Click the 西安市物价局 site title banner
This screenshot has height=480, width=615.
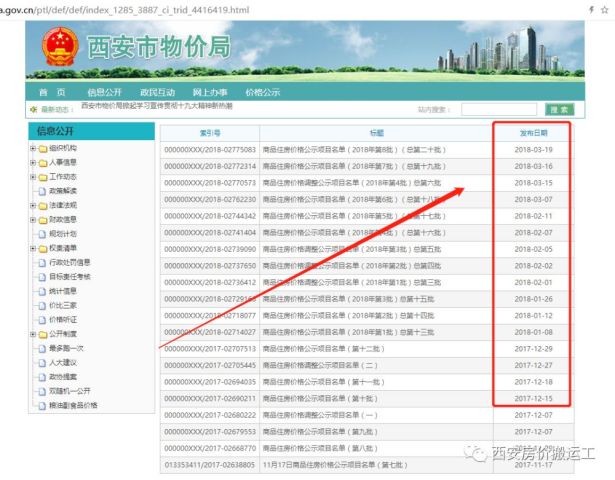(x=158, y=47)
